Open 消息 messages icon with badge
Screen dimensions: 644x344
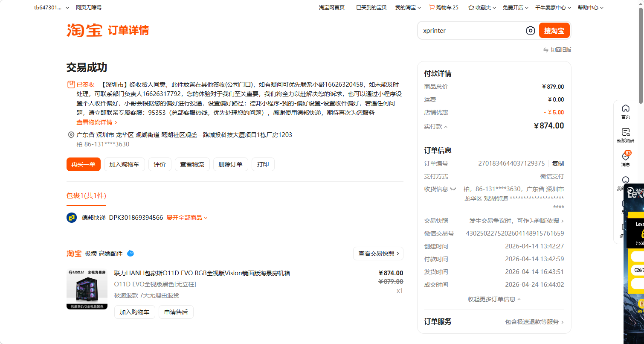[x=625, y=159]
